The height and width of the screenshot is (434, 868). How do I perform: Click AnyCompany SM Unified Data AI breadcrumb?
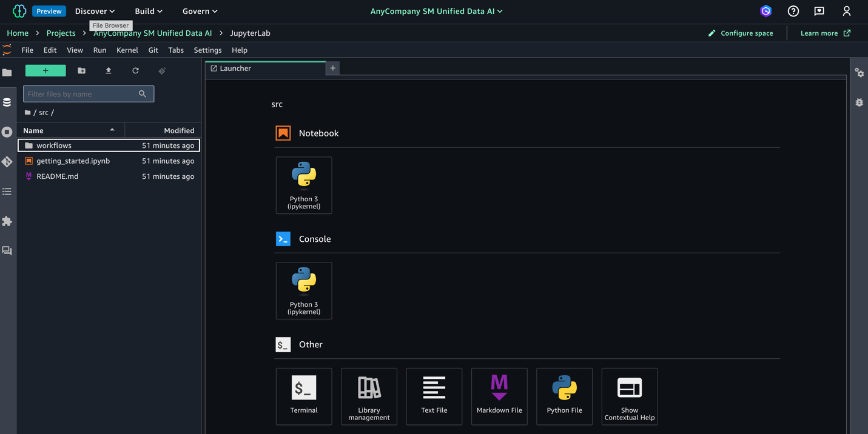[153, 33]
